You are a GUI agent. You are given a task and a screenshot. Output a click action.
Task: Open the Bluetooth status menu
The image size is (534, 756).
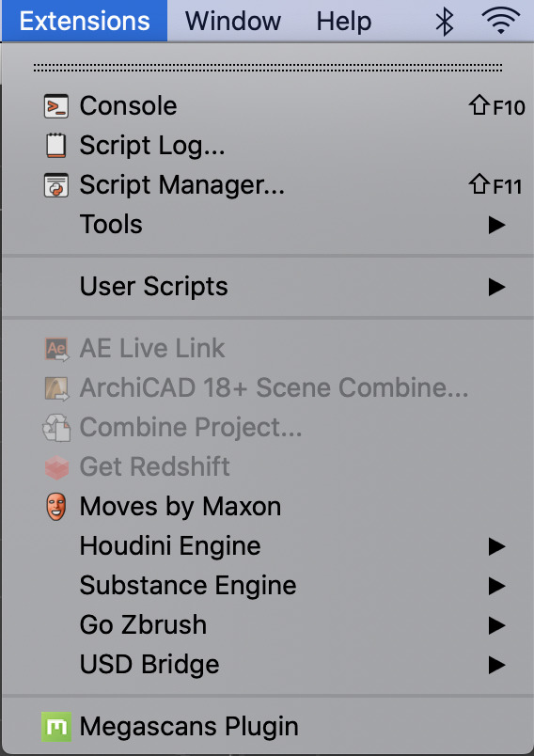click(445, 22)
